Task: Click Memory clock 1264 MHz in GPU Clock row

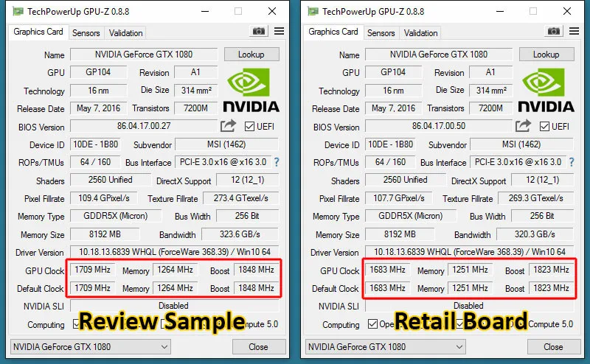Action: (x=175, y=270)
